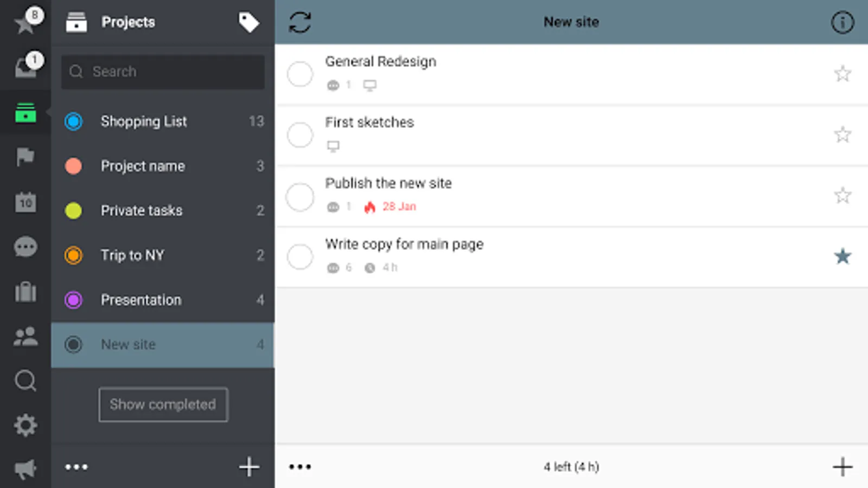The width and height of the screenshot is (868, 488).
Task: Select the green projects sidebar icon
Action: pyautogui.click(x=25, y=112)
